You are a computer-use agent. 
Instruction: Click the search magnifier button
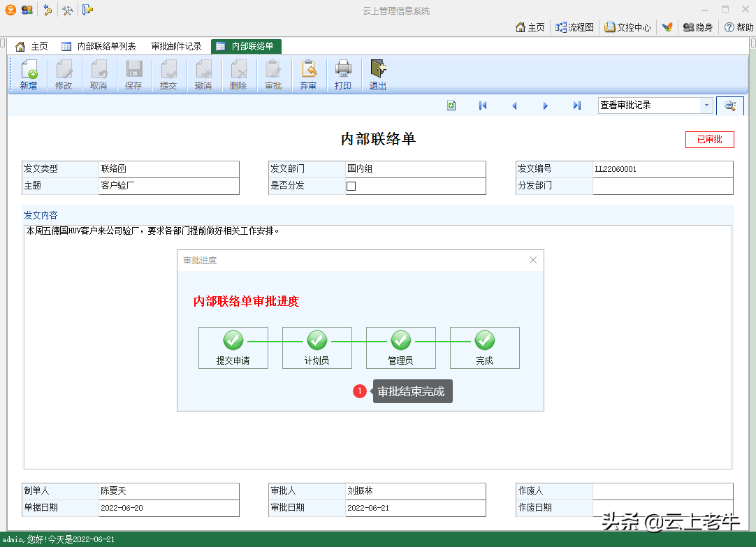tap(730, 105)
